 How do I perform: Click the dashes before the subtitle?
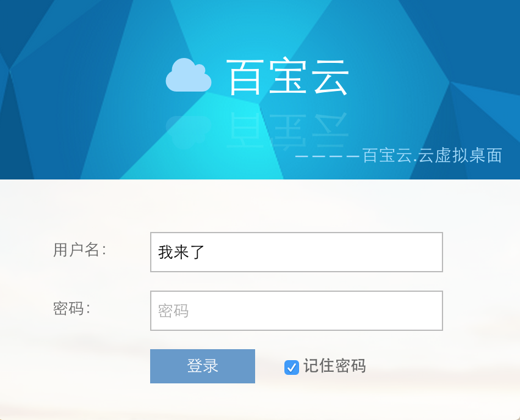[x=327, y=156]
